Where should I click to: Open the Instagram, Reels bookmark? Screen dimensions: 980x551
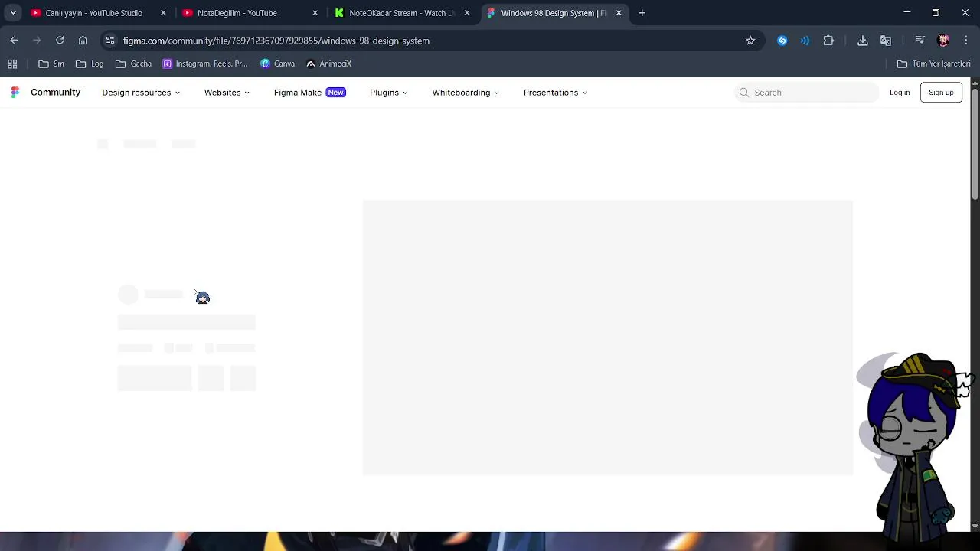point(205,64)
